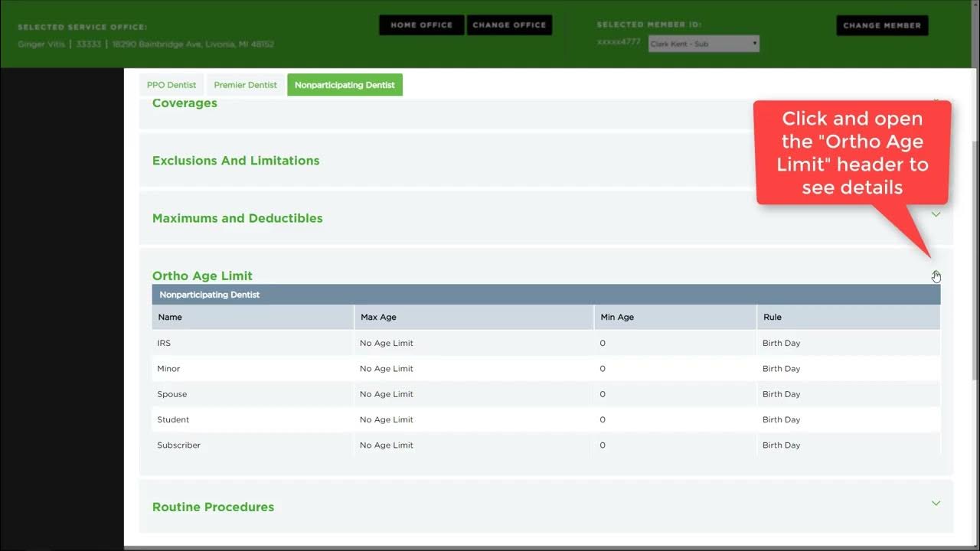The image size is (980, 551).
Task: Select the Minor row name cell
Action: 253,368
